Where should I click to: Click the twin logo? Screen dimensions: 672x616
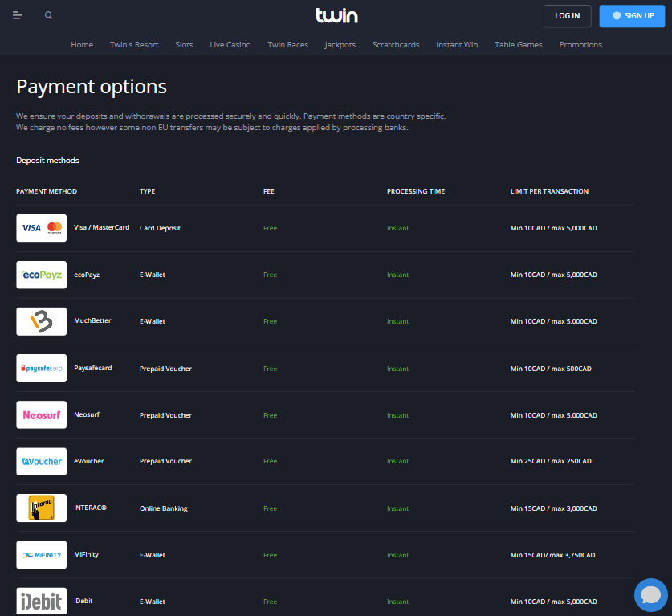[336, 15]
